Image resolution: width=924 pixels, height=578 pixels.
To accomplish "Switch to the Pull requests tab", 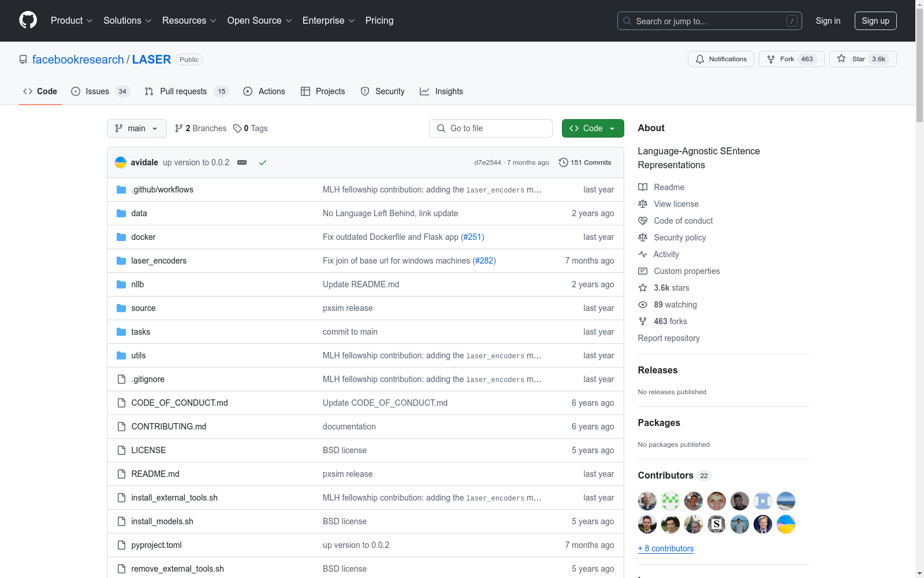I will click(x=187, y=91).
